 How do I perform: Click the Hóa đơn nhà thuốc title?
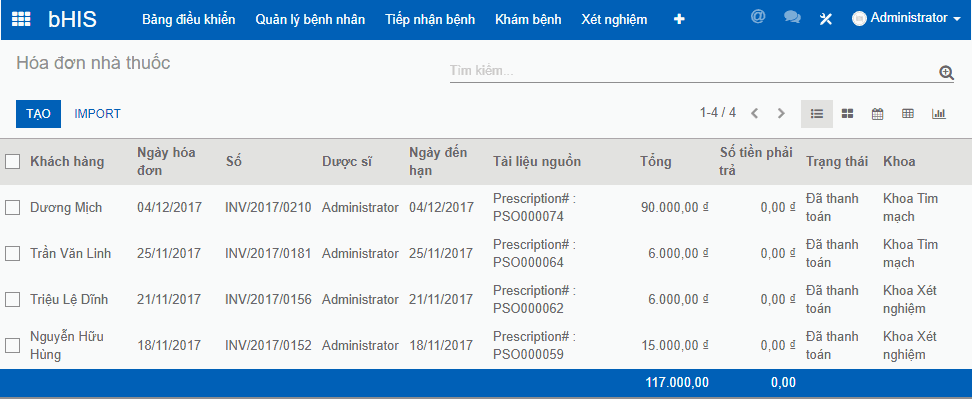[93, 63]
